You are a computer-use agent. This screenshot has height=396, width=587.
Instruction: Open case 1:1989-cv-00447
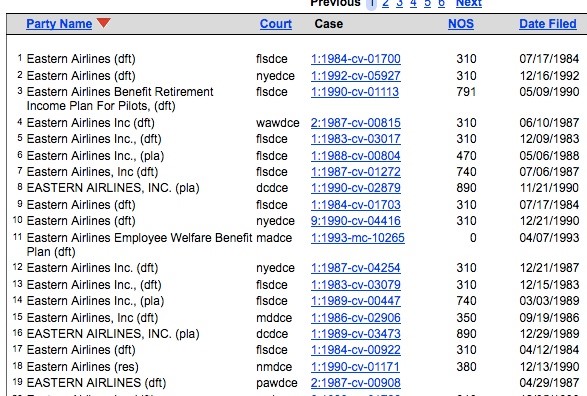tap(356, 301)
